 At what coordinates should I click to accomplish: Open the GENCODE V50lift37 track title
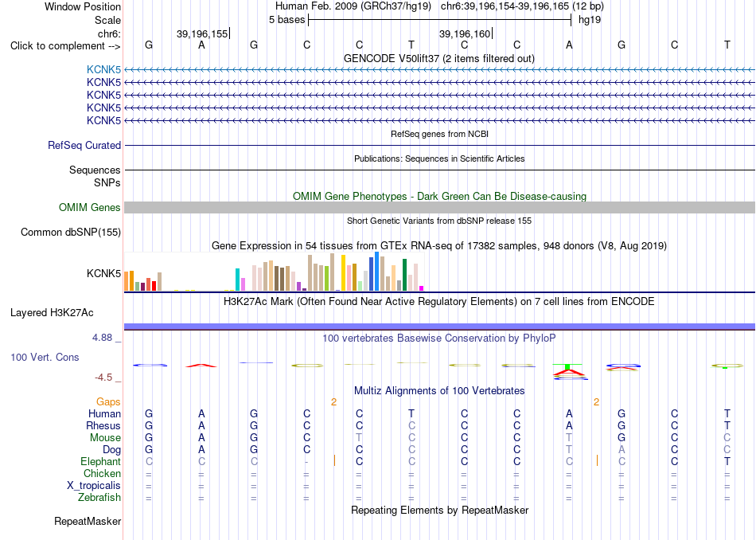pos(439,58)
